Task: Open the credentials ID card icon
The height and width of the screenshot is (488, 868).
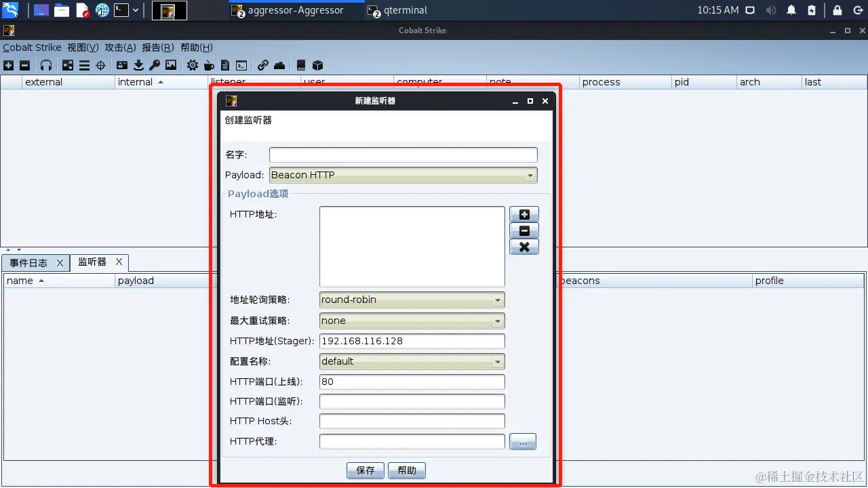Action: [x=122, y=65]
